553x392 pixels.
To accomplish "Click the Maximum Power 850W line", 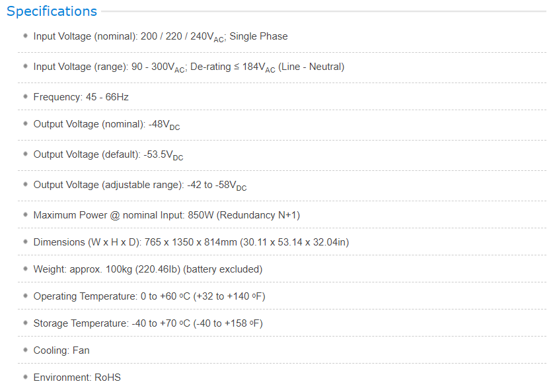I will [166, 215].
